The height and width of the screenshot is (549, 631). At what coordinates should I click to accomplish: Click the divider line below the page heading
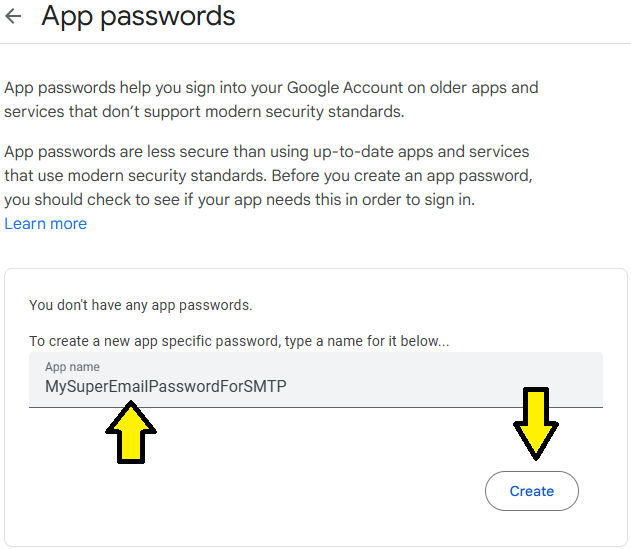(x=315, y=43)
